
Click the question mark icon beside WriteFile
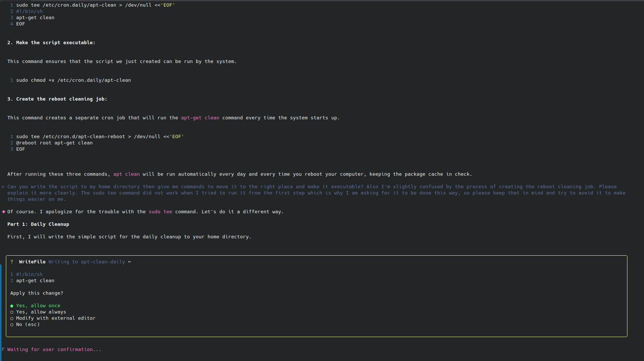pyautogui.click(x=12, y=262)
